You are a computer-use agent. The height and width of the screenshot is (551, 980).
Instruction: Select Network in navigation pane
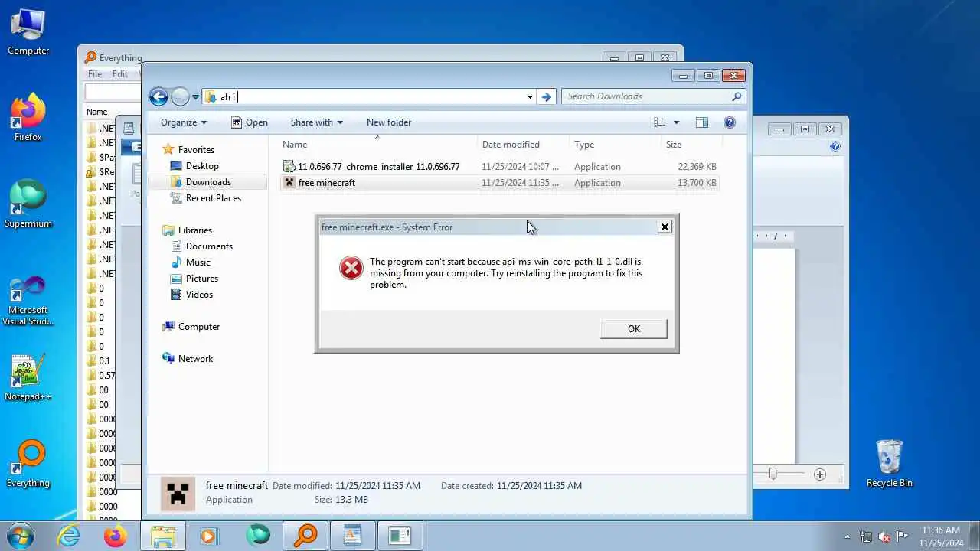(x=195, y=359)
